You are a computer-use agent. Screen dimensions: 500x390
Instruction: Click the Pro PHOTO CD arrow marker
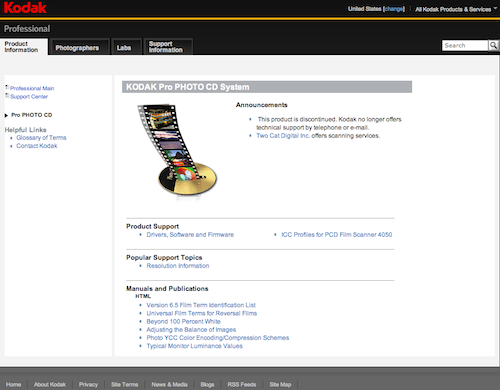coord(6,115)
